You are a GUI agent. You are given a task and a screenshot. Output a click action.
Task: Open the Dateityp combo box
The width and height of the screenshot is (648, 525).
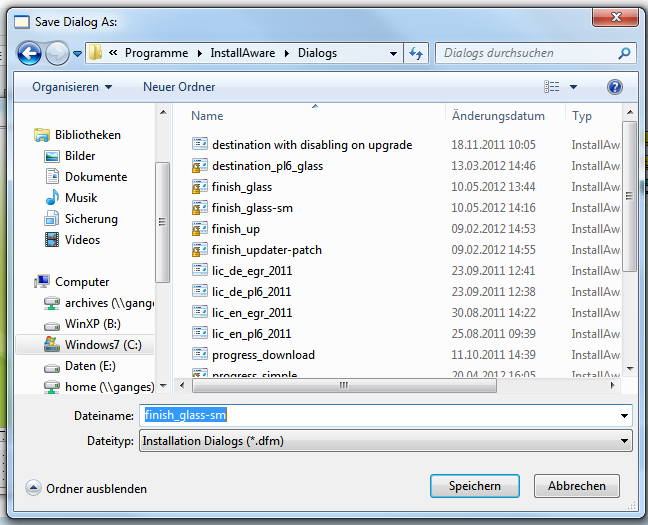(386, 441)
